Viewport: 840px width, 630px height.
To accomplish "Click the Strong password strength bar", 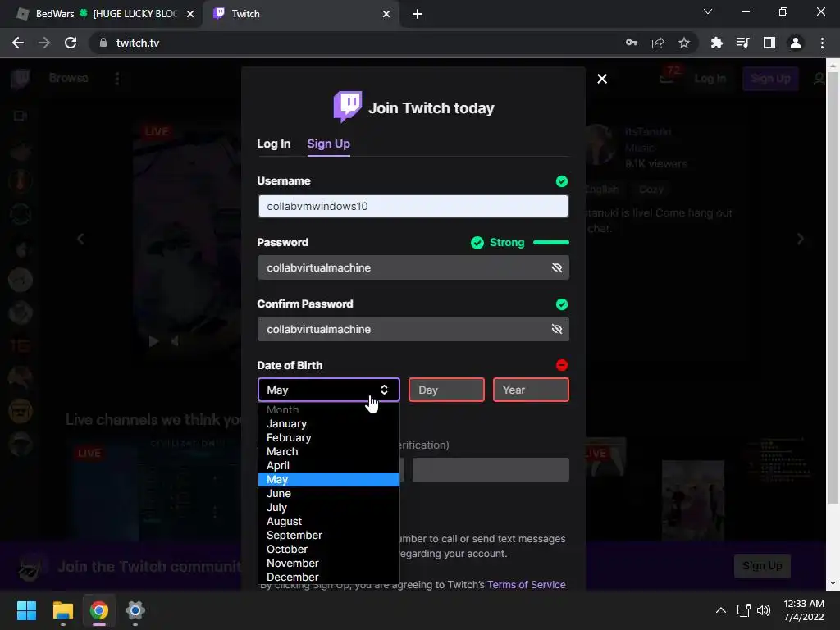I will tap(551, 243).
